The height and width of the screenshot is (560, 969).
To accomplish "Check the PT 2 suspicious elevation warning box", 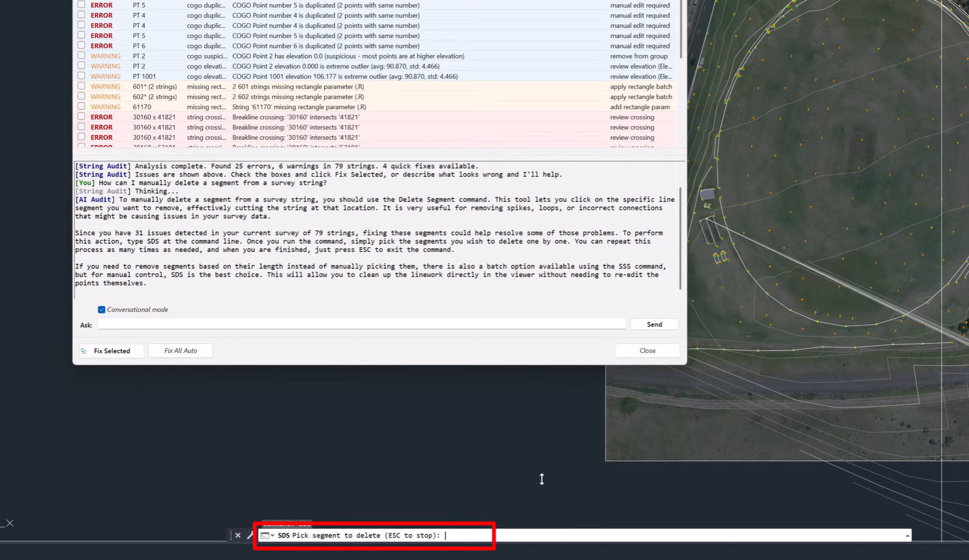I will pos(81,55).
